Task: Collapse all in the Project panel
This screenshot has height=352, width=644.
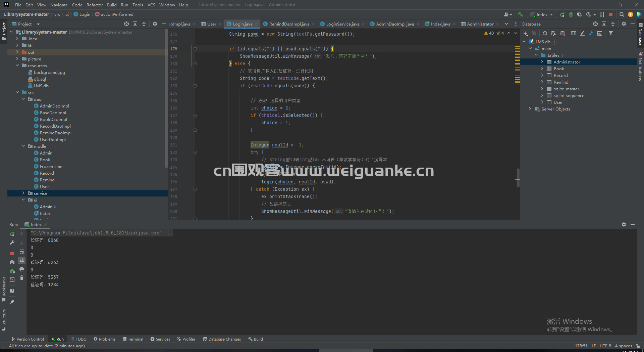Action: coord(144,24)
